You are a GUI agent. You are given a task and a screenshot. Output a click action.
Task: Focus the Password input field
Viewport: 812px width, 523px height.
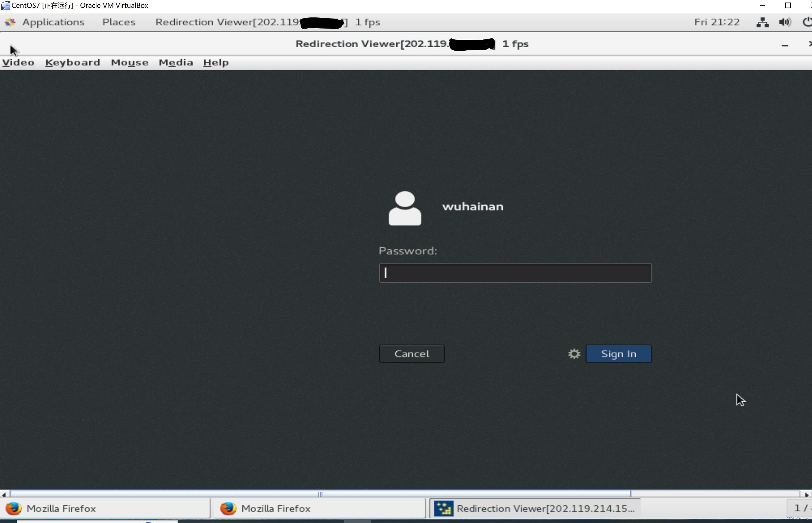click(515, 273)
